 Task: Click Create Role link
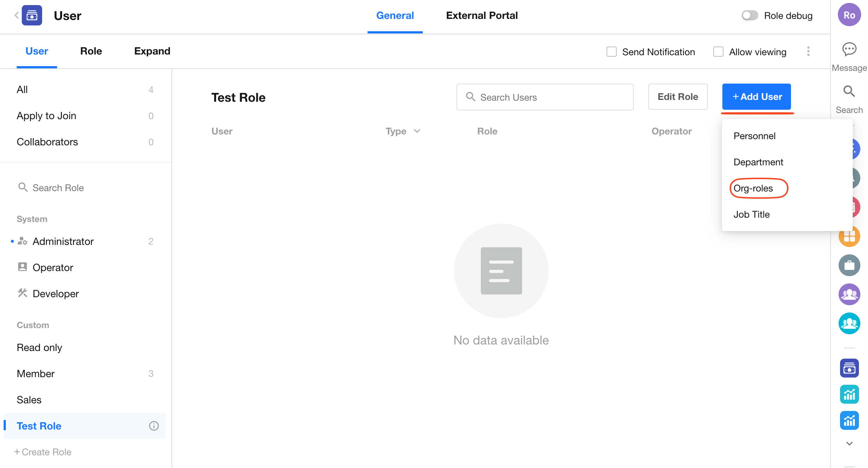(x=43, y=452)
